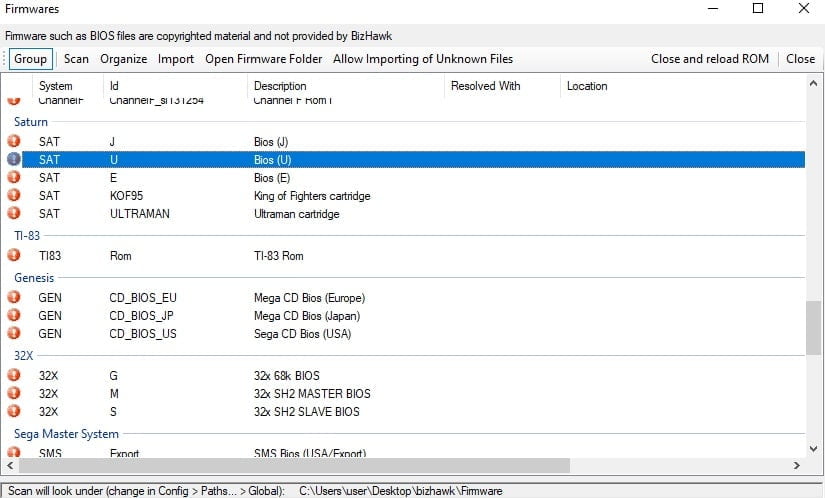Click Import in the toolbar
The height and width of the screenshot is (498, 825).
point(176,59)
